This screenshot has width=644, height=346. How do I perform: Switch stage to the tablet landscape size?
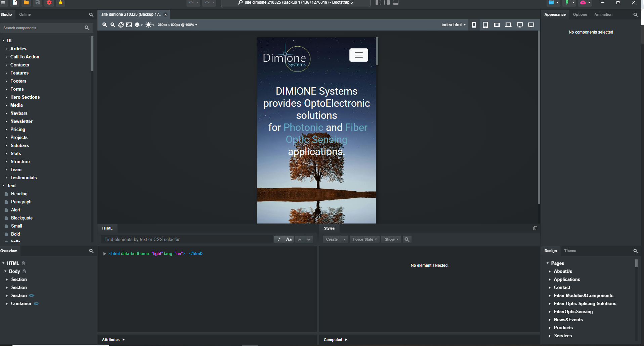(497, 25)
